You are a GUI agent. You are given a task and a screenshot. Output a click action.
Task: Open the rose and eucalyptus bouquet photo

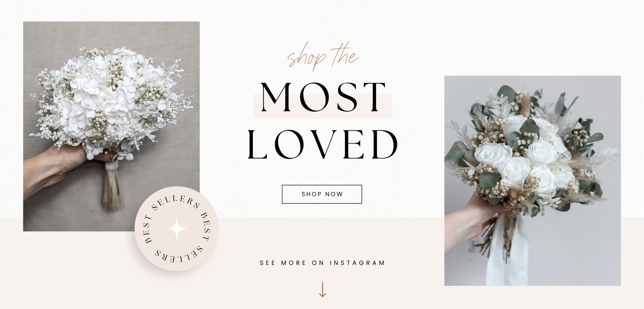[532, 181]
